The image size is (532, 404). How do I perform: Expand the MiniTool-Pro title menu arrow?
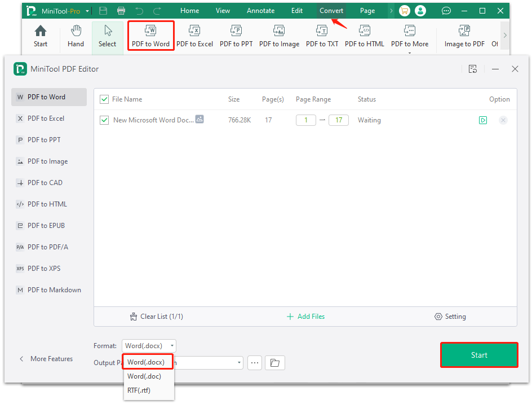[x=87, y=11]
